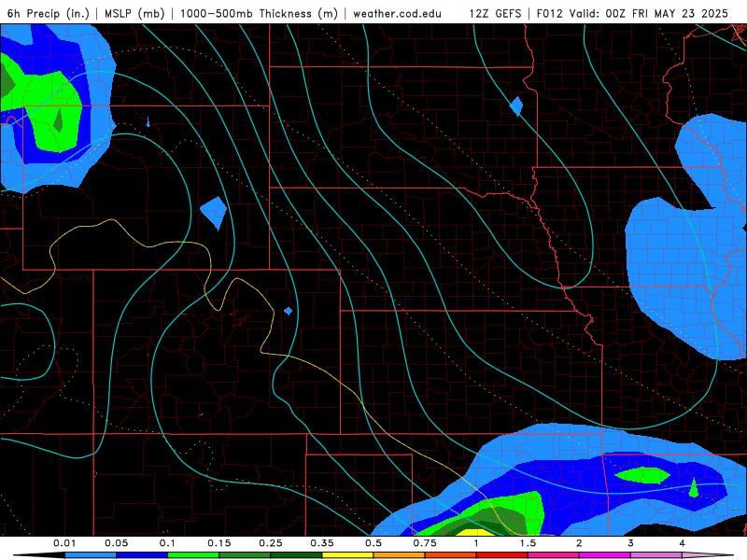The height and width of the screenshot is (560, 747).
Task: Click the light blue 0.01 legend swatch
Action: (x=91, y=555)
